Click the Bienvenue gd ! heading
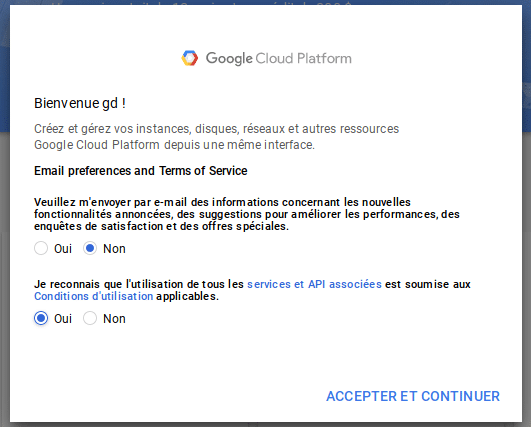The height and width of the screenshot is (427, 531). 80,103
